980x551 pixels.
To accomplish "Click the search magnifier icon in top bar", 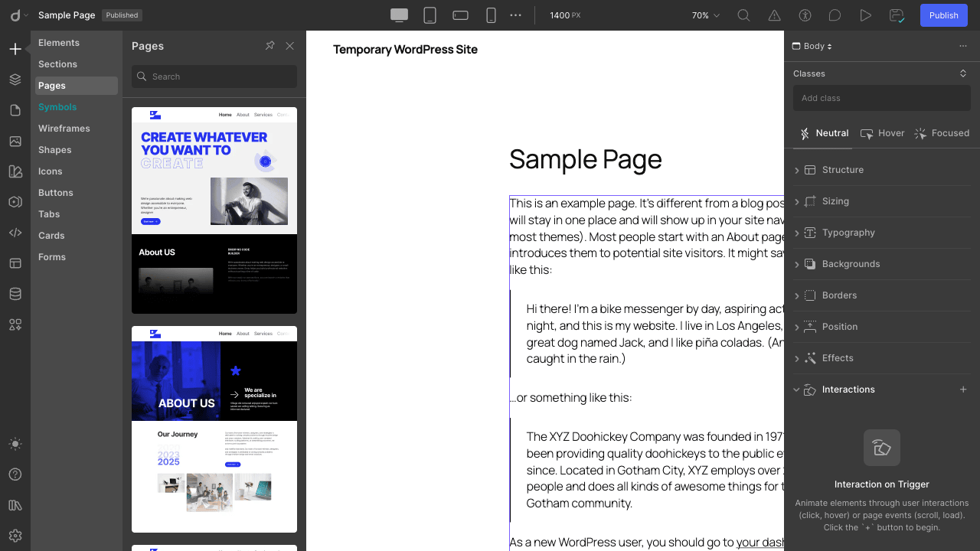I will pos(743,15).
